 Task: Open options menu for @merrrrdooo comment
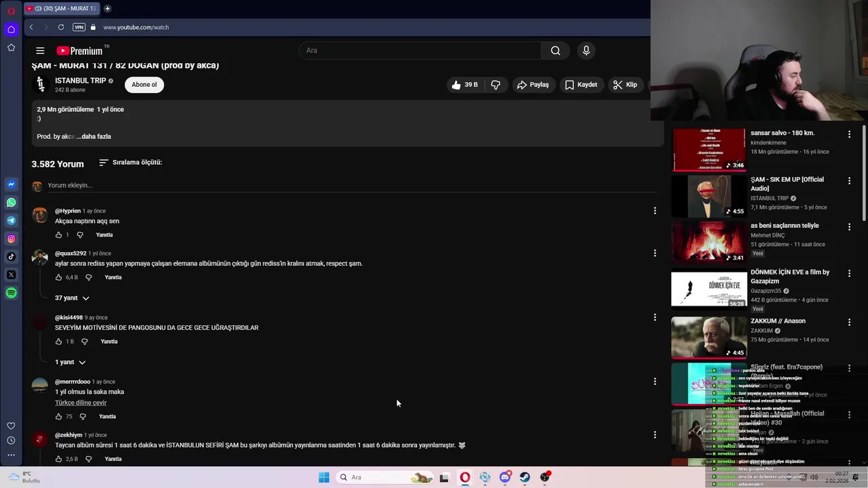(x=655, y=382)
